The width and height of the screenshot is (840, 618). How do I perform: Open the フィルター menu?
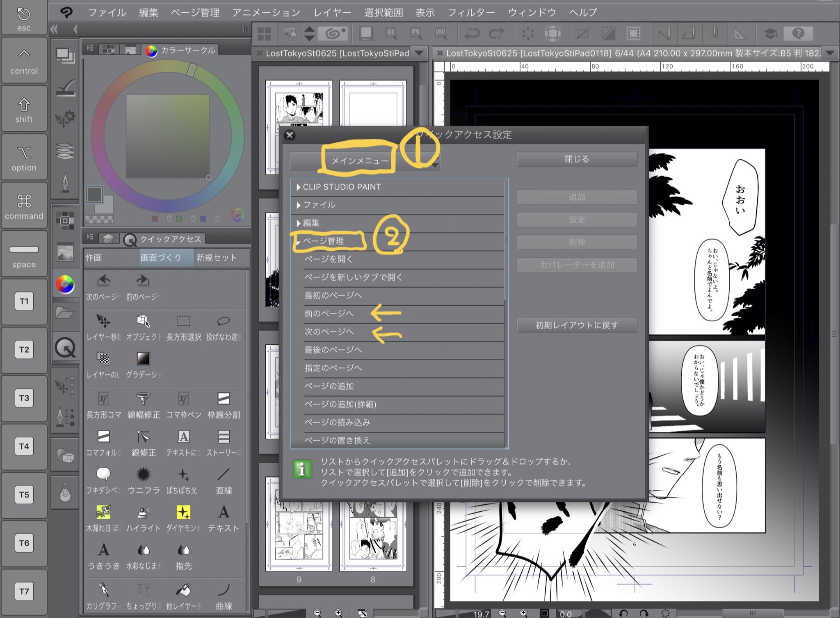click(x=470, y=12)
